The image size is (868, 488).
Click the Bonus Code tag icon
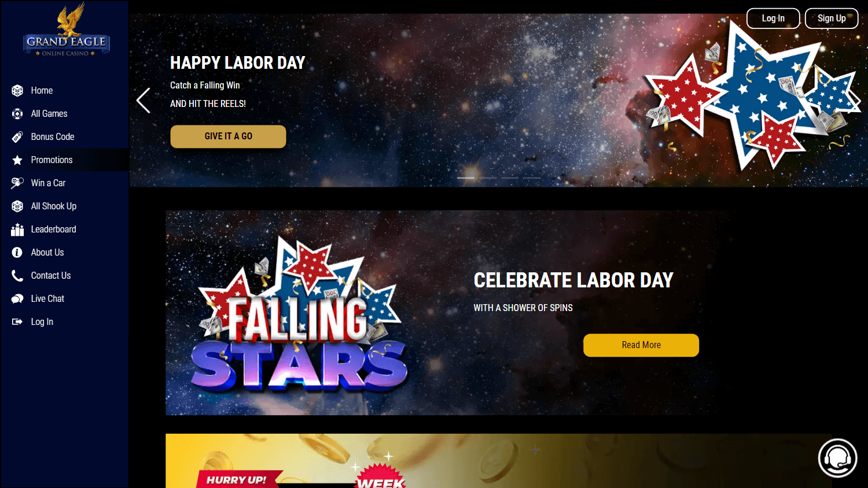click(17, 137)
